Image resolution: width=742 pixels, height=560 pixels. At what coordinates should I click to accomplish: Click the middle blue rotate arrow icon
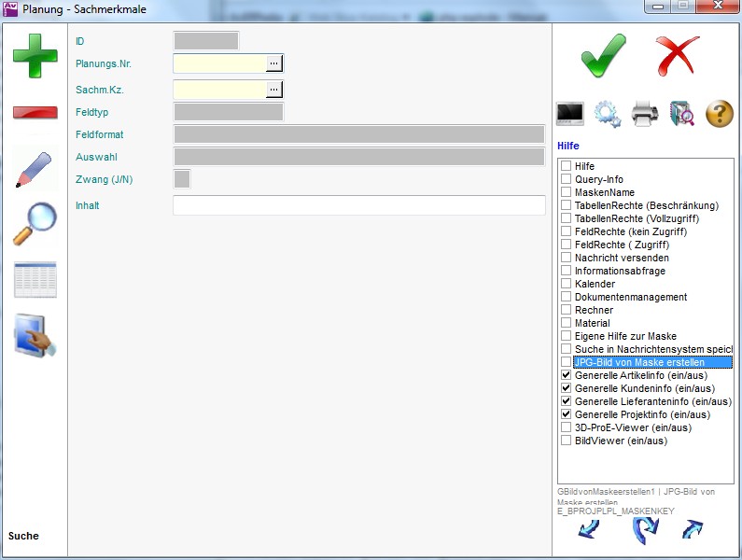coord(645,530)
